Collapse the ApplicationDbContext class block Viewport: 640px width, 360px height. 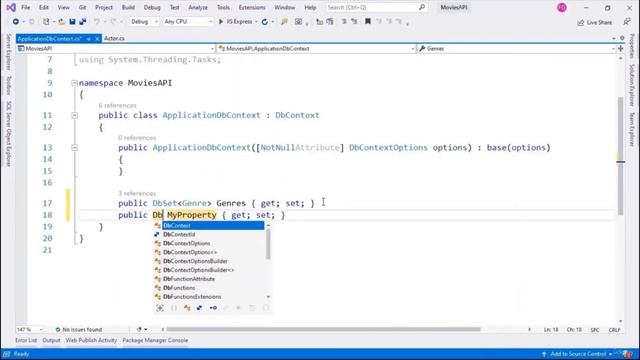point(74,116)
